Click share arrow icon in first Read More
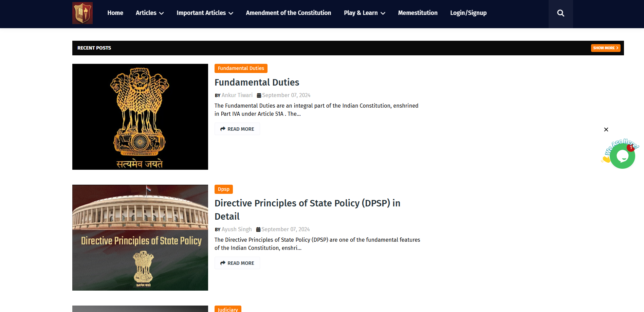644x312 pixels. click(223, 129)
